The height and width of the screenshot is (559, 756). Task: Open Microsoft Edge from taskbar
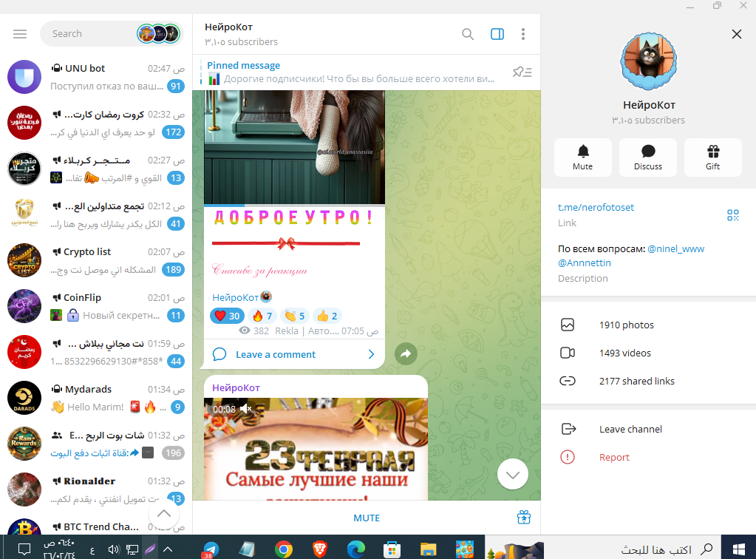355,549
